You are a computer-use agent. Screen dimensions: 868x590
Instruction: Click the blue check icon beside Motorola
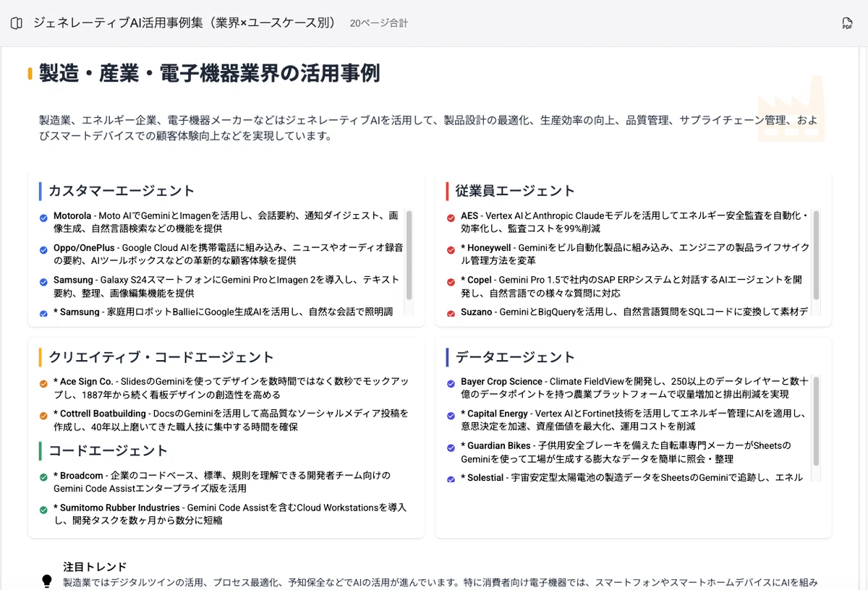[x=44, y=217]
